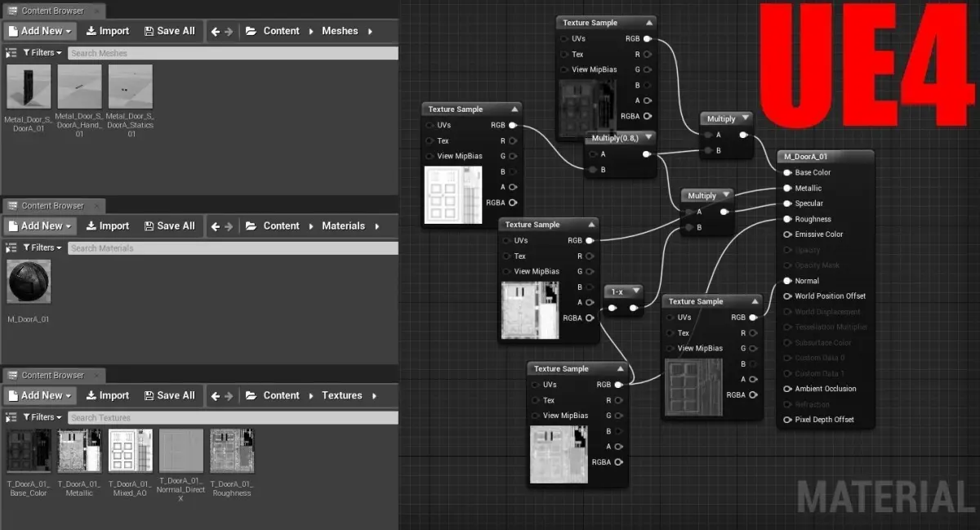980x530 pixels.
Task: Open the Filters dropdown in Meshes browser
Action: (x=42, y=52)
